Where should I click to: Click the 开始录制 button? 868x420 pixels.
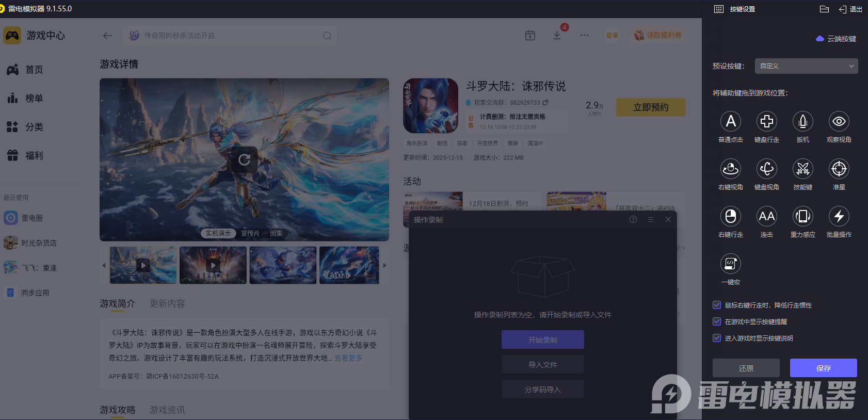click(x=543, y=340)
